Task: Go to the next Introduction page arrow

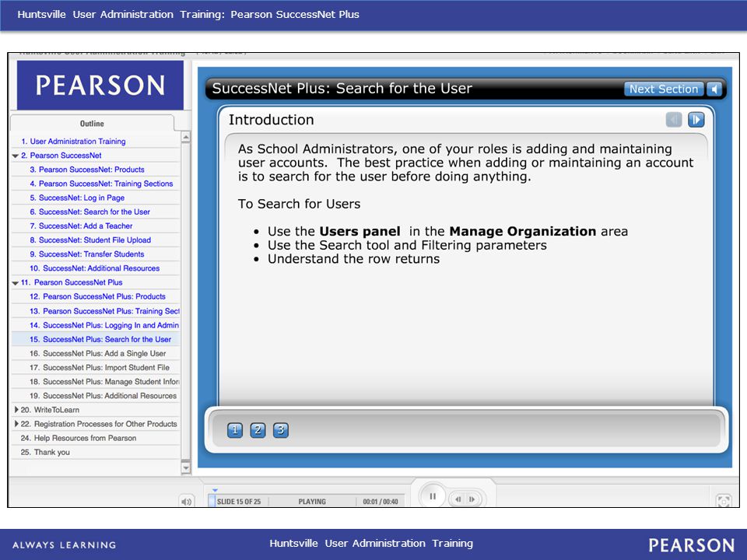Action: coord(696,120)
